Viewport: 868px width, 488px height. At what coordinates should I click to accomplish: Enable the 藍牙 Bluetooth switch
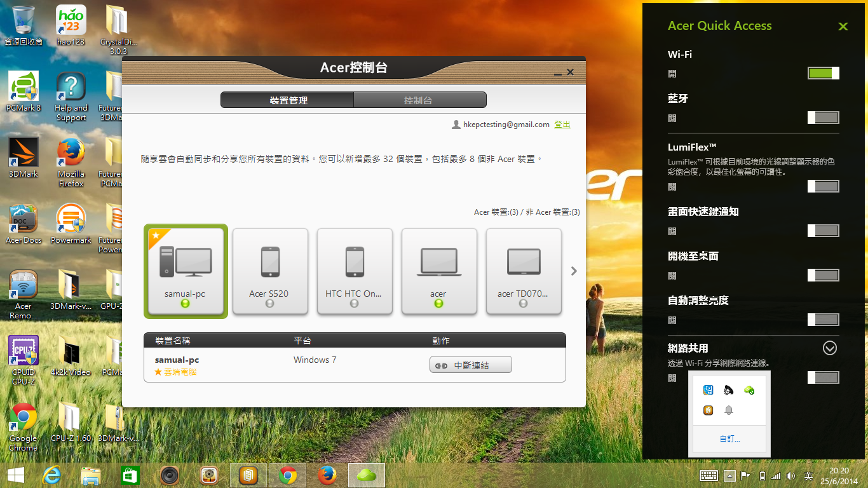823,117
